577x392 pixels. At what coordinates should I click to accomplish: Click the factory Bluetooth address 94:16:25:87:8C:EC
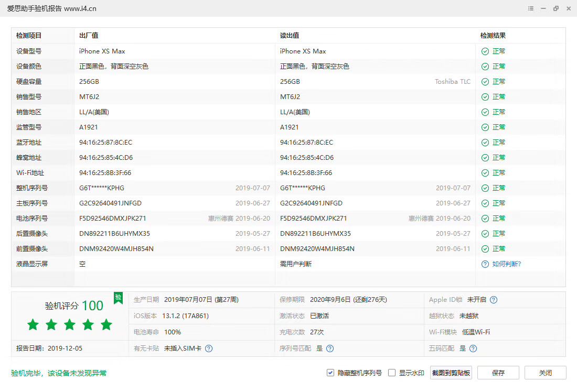click(x=105, y=143)
